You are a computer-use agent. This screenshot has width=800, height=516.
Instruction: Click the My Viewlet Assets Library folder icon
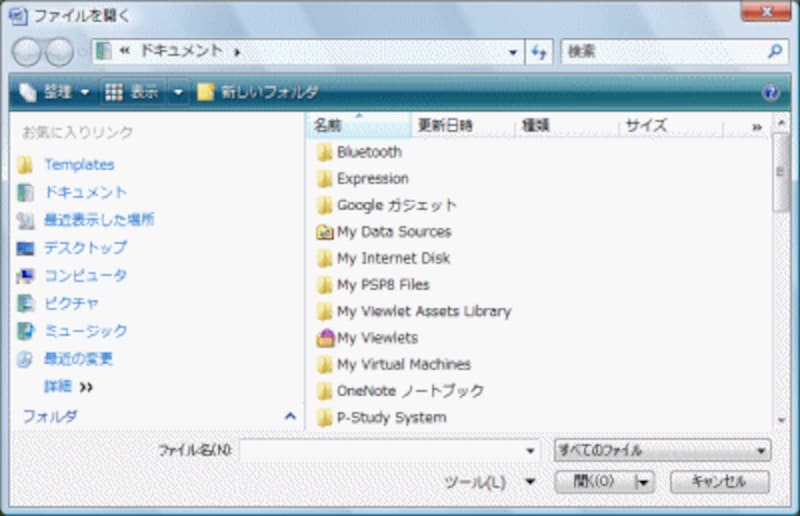point(324,311)
